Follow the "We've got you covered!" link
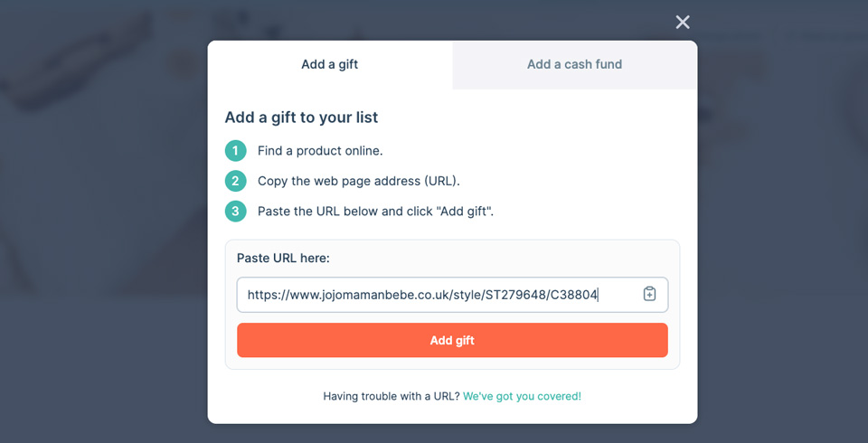 [x=522, y=396]
